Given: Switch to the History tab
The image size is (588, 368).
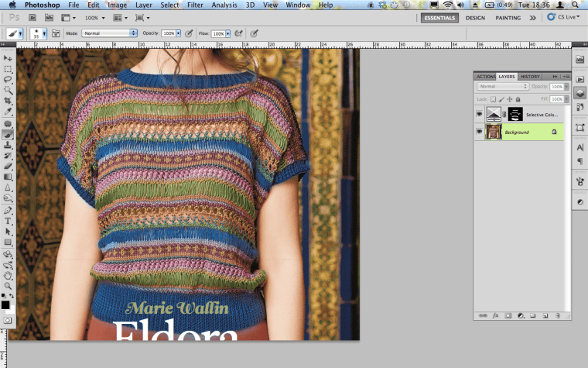Looking at the screenshot, I should click(530, 77).
